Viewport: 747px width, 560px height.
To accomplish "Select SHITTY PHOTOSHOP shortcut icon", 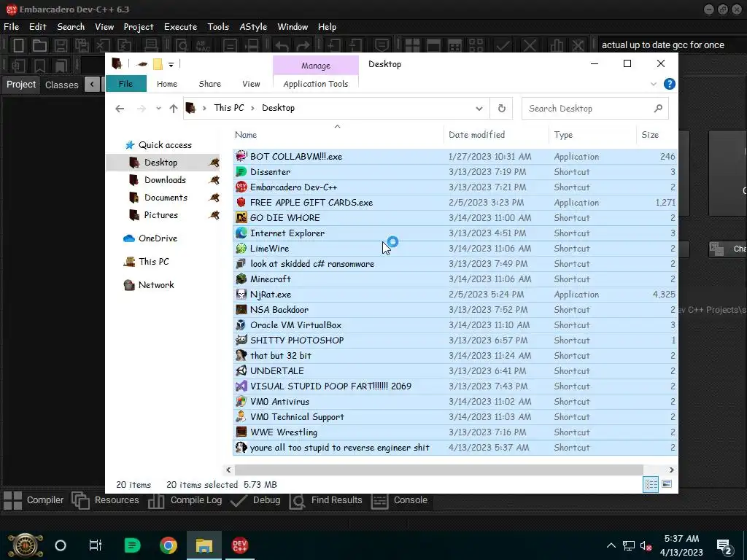I will coord(241,340).
